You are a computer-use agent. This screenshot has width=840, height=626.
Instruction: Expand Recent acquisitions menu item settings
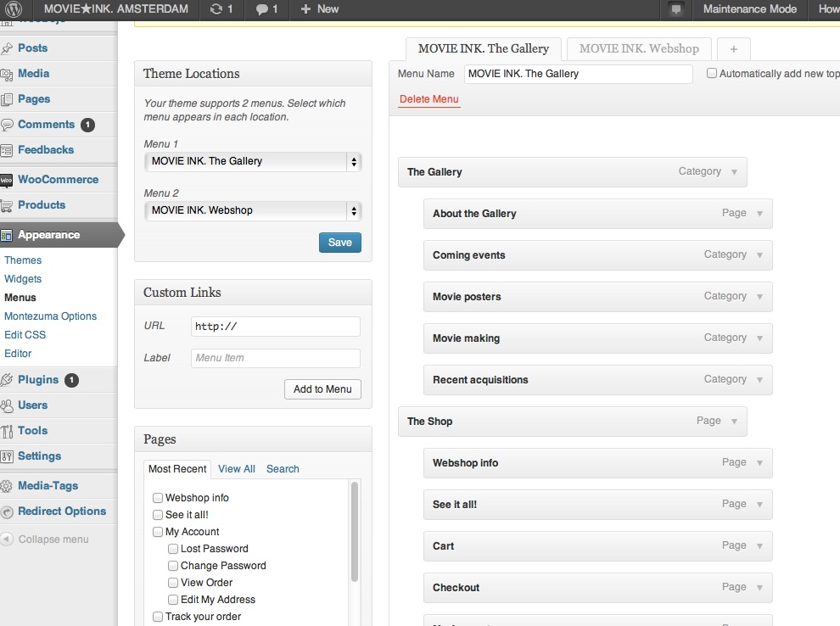[x=759, y=380]
